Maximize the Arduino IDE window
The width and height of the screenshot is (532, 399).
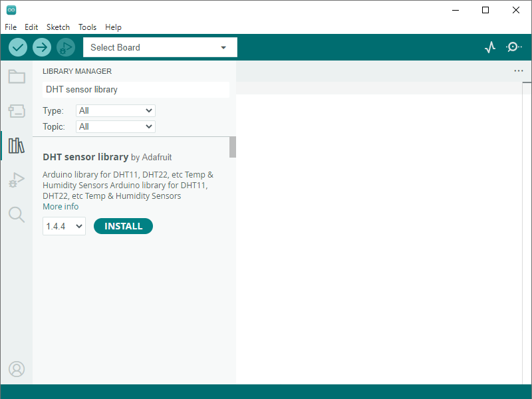[485, 10]
